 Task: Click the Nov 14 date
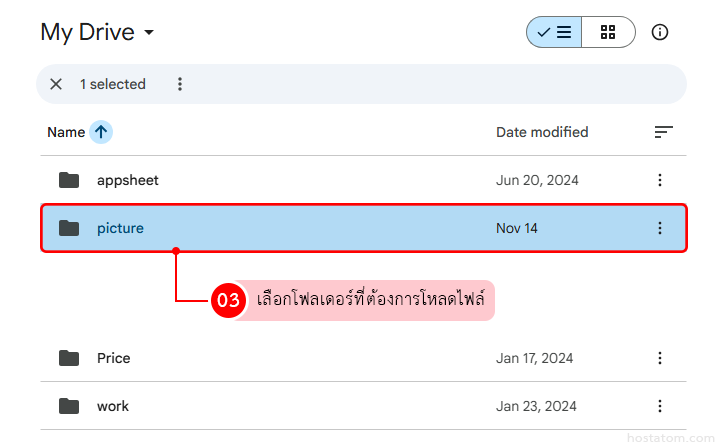(x=517, y=228)
